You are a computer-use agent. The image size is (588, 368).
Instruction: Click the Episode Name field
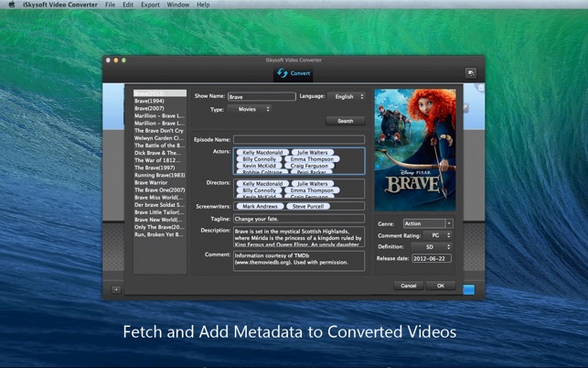(299, 139)
